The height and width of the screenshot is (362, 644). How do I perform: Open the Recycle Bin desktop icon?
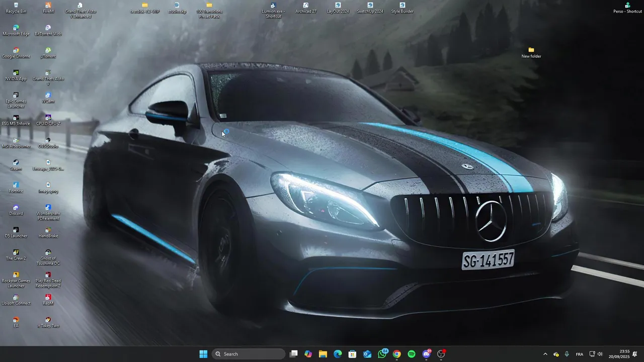coord(16,8)
